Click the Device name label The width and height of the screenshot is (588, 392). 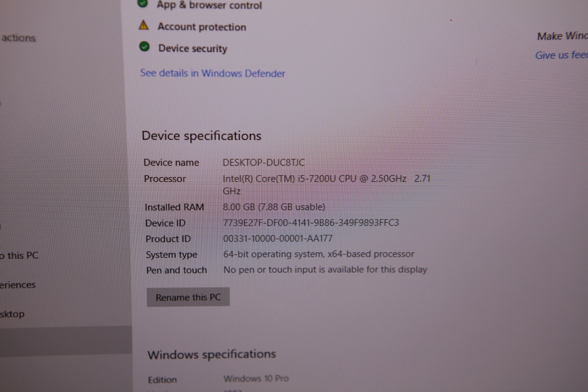[171, 163]
